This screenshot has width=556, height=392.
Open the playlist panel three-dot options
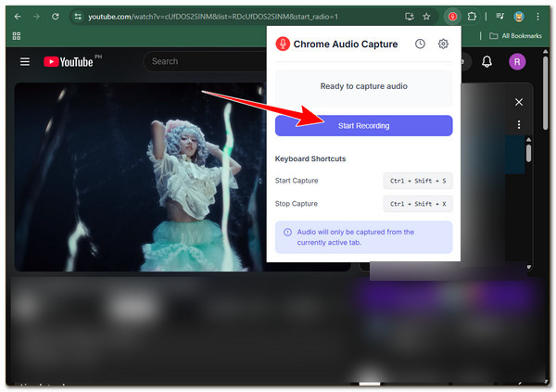519,124
